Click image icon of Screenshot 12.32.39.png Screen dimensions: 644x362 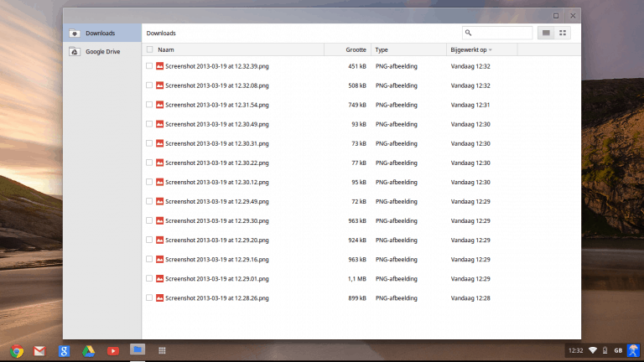click(x=160, y=66)
